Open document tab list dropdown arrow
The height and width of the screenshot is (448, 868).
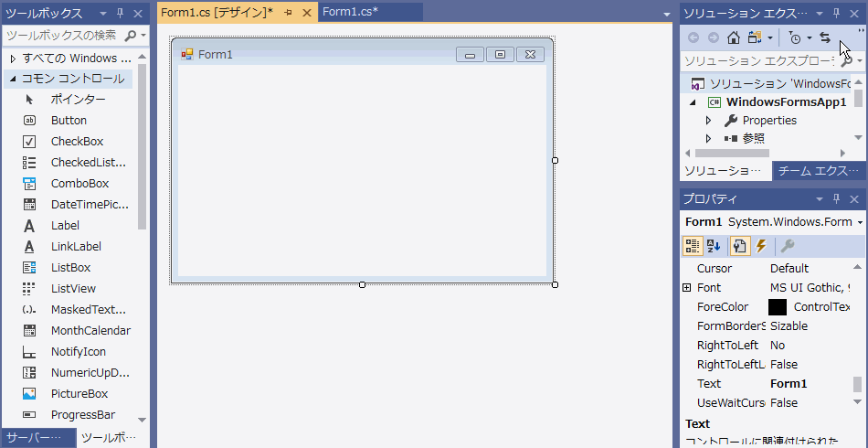coord(666,15)
